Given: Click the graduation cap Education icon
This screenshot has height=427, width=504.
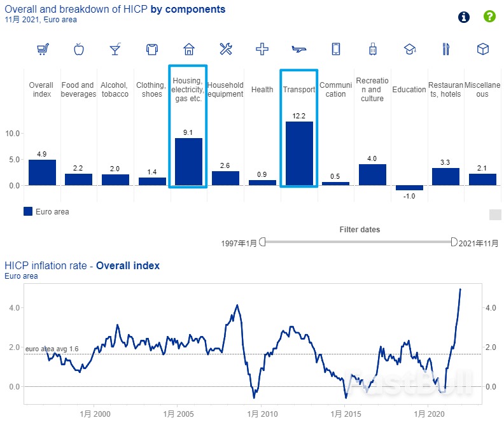Looking at the screenshot, I should tap(409, 49).
